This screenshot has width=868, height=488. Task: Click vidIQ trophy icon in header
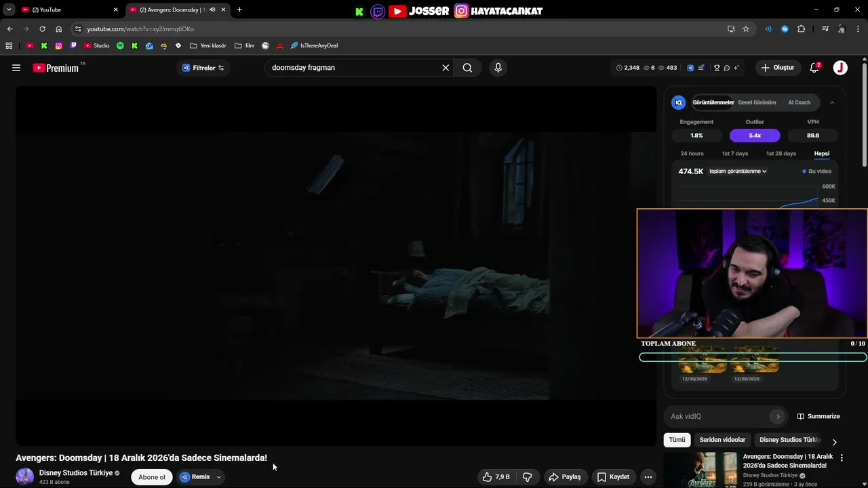tap(717, 68)
